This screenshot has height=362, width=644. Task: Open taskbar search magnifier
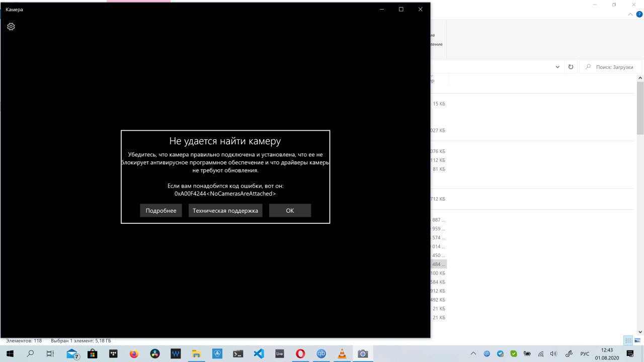coord(30,353)
